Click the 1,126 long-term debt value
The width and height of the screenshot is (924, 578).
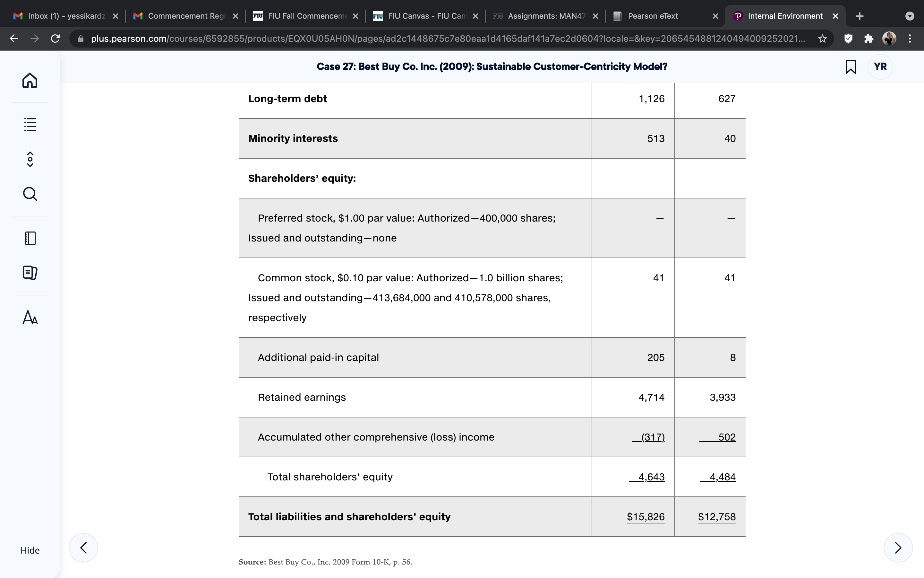pos(651,99)
